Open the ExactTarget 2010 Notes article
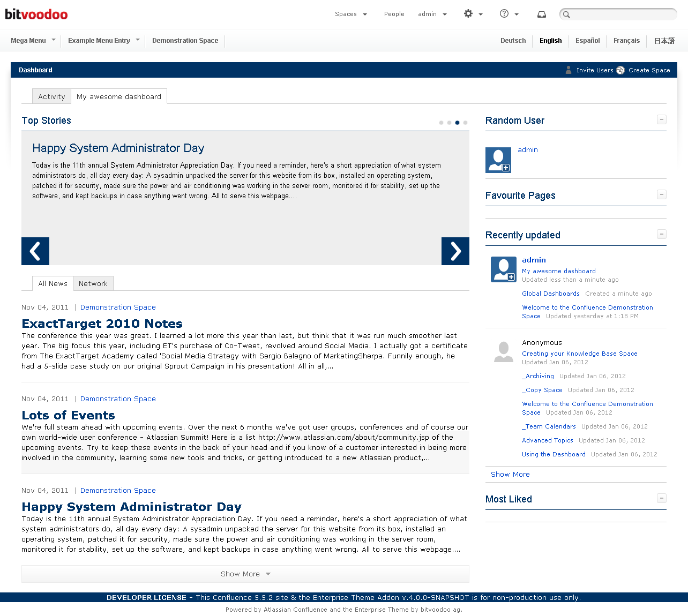 [102, 324]
